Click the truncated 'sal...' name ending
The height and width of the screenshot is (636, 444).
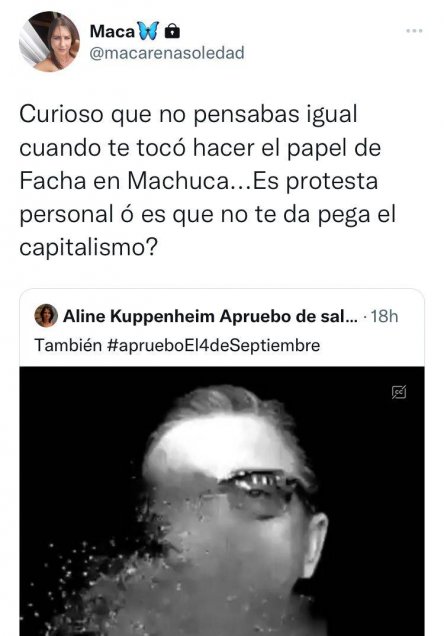pos(339,316)
